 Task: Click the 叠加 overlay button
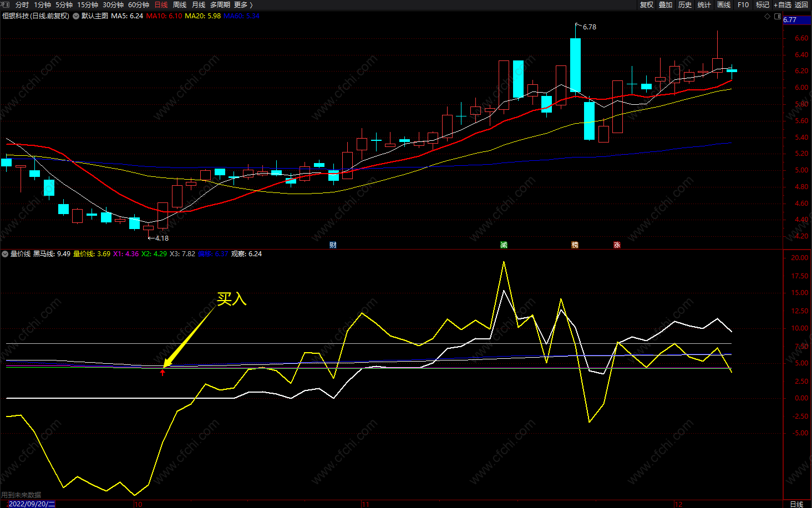[666, 4]
